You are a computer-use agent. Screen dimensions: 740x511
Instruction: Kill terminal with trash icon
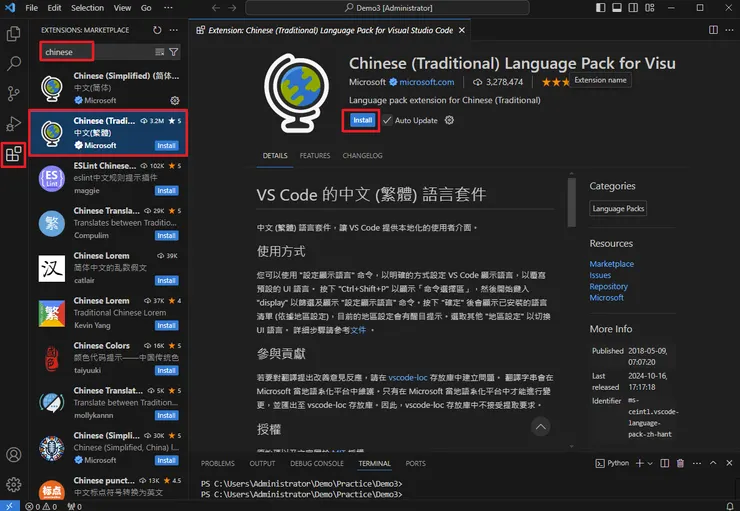click(681, 463)
